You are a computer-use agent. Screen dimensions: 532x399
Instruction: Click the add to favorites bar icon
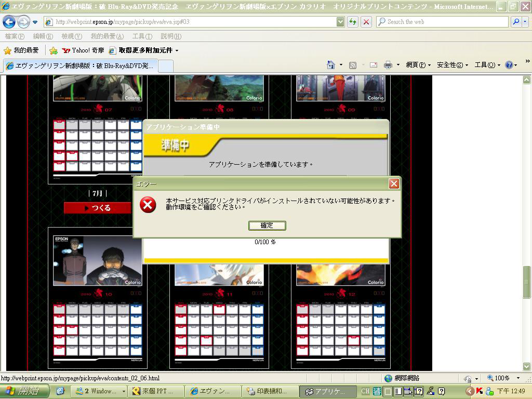(x=54, y=50)
